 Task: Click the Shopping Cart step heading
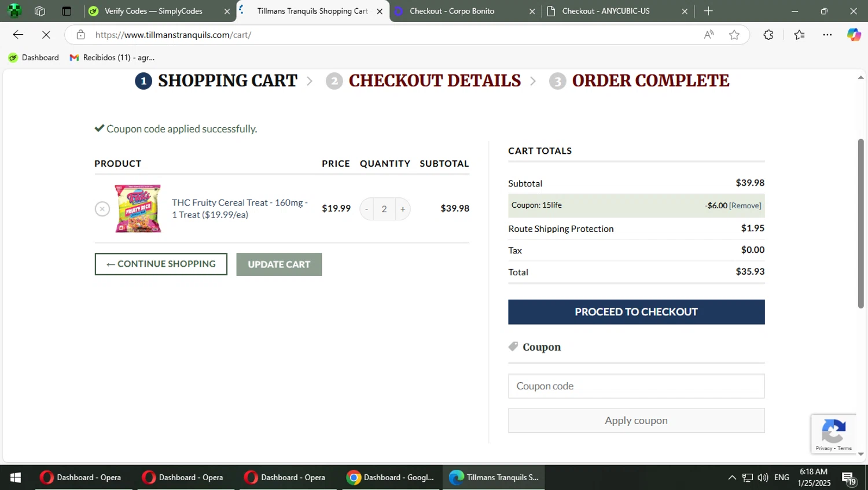(227, 80)
